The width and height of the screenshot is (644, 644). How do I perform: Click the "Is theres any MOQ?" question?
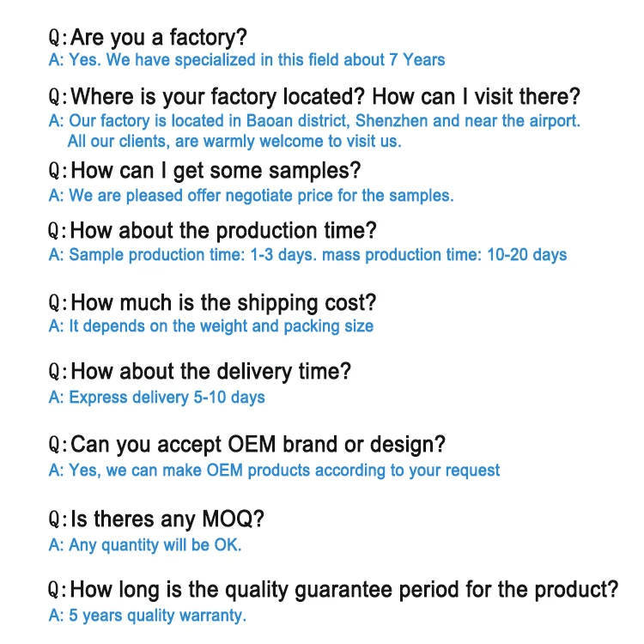[167, 519]
